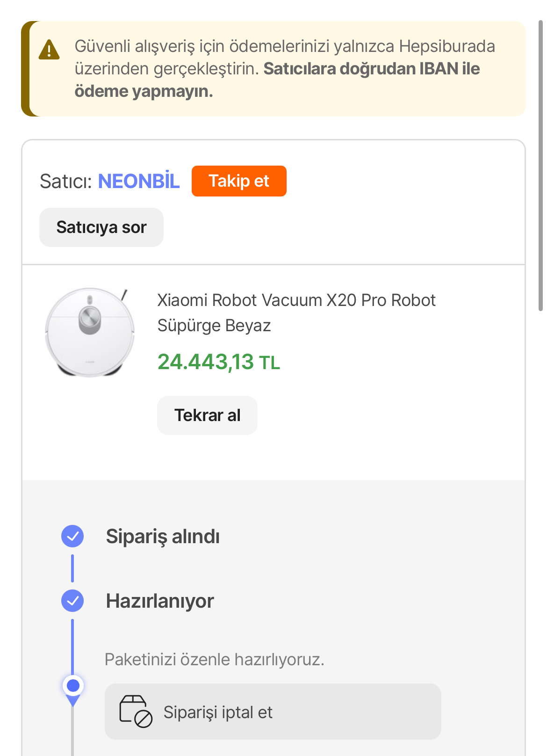547x756 pixels.
Task: Cancel the order via Siparişi iptal et
Action: coord(273,712)
